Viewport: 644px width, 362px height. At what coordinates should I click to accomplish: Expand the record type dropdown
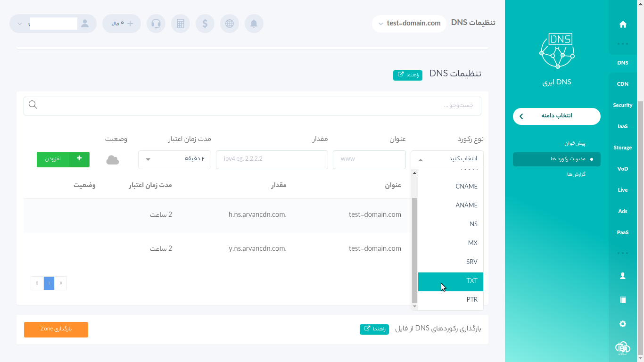click(x=446, y=159)
